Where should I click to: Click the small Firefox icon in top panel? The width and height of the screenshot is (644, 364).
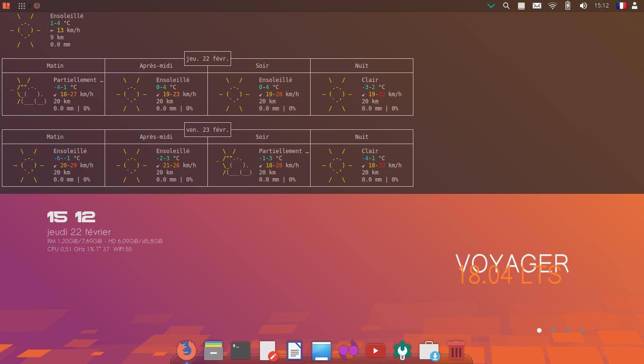(37, 6)
